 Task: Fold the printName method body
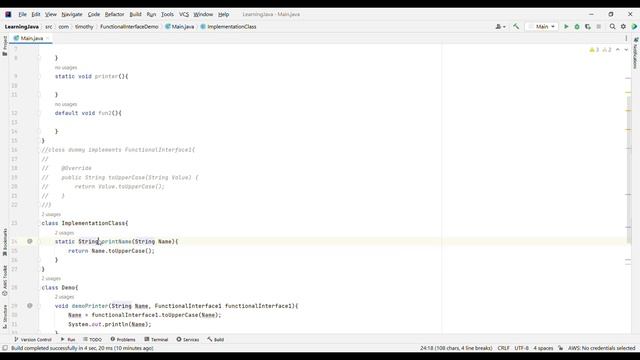point(39,242)
